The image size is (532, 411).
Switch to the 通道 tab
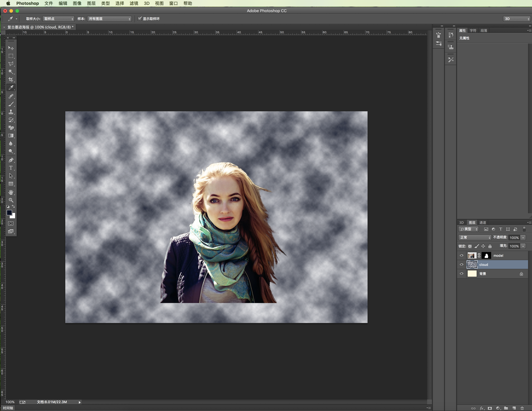click(483, 223)
